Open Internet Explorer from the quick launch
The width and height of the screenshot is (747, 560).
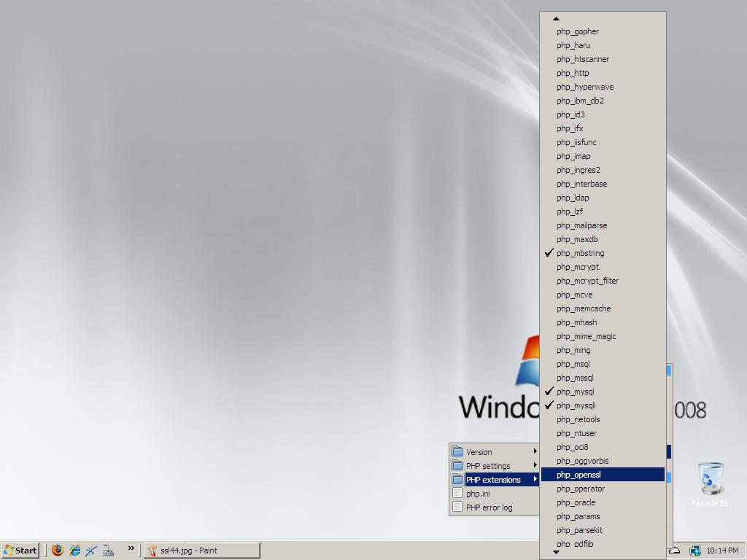(74, 551)
